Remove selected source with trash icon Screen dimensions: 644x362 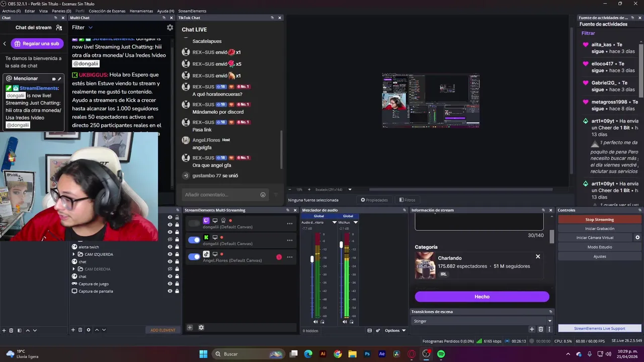pos(80,330)
